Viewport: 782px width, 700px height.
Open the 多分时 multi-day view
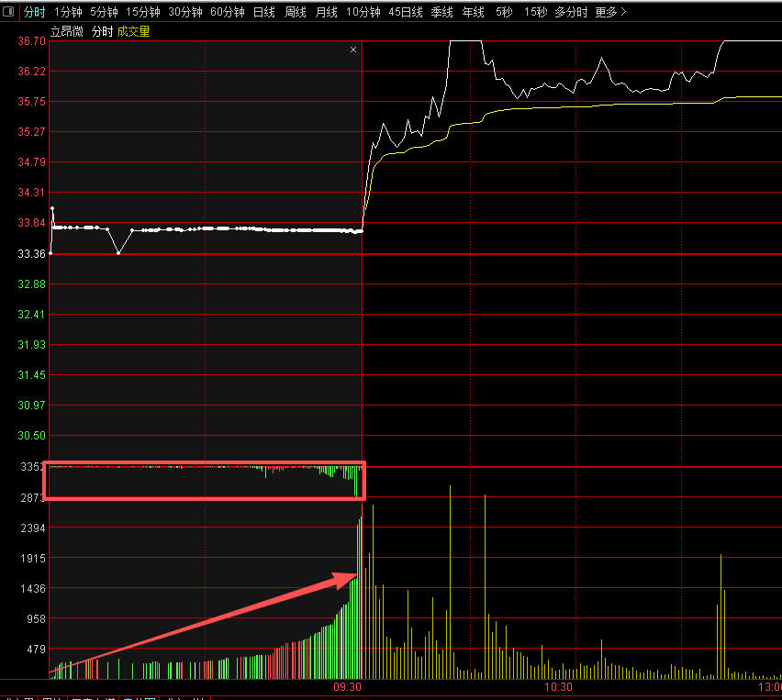(571, 12)
